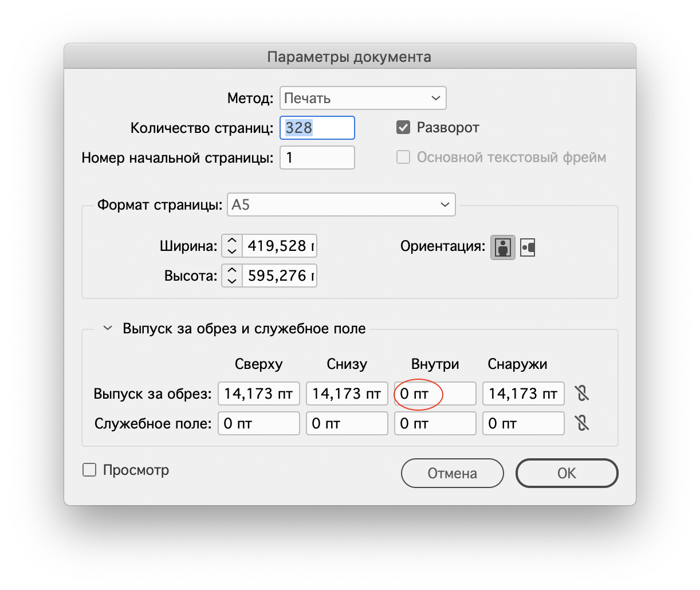
Task: Click the Сверху bleed field showing 14,173 пт
Action: [x=258, y=394]
